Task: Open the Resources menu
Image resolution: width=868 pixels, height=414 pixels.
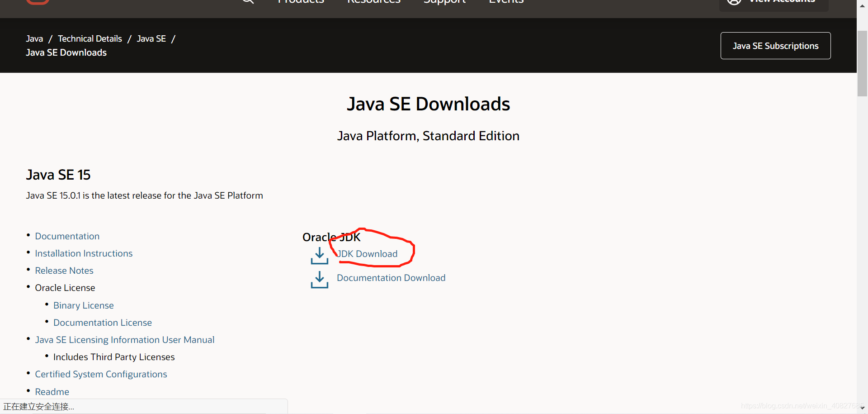Action: (x=374, y=1)
